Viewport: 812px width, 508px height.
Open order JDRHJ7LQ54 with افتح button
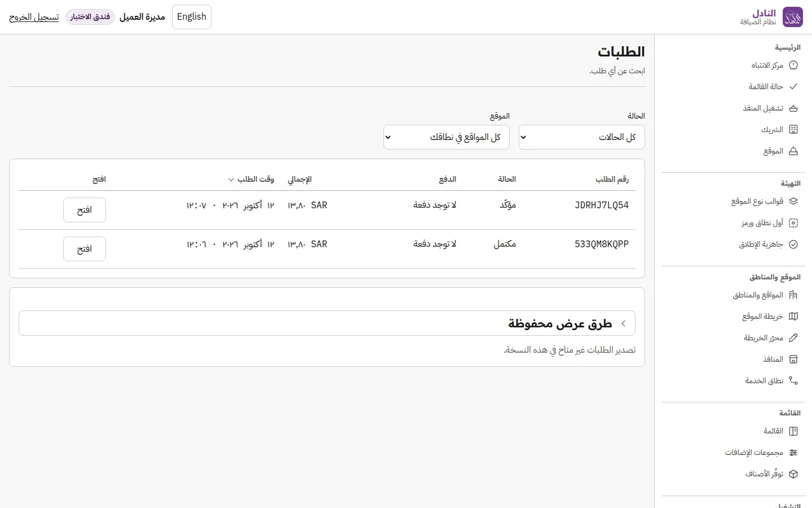point(85,210)
